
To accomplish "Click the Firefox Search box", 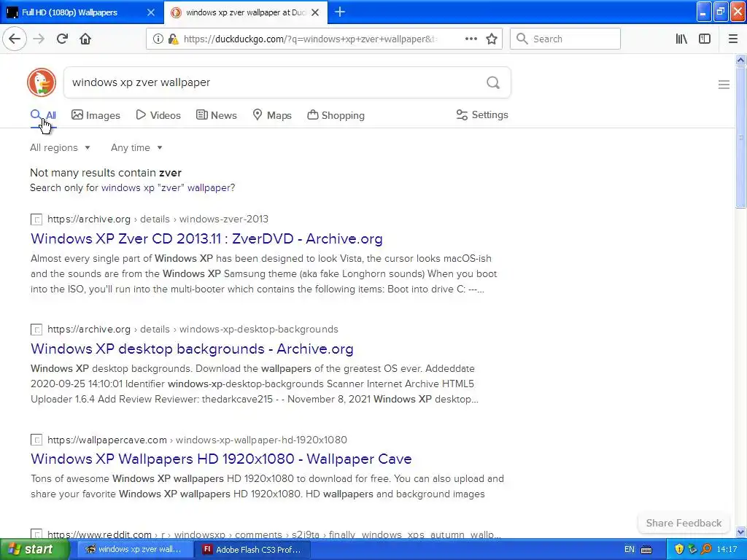I will [565, 39].
